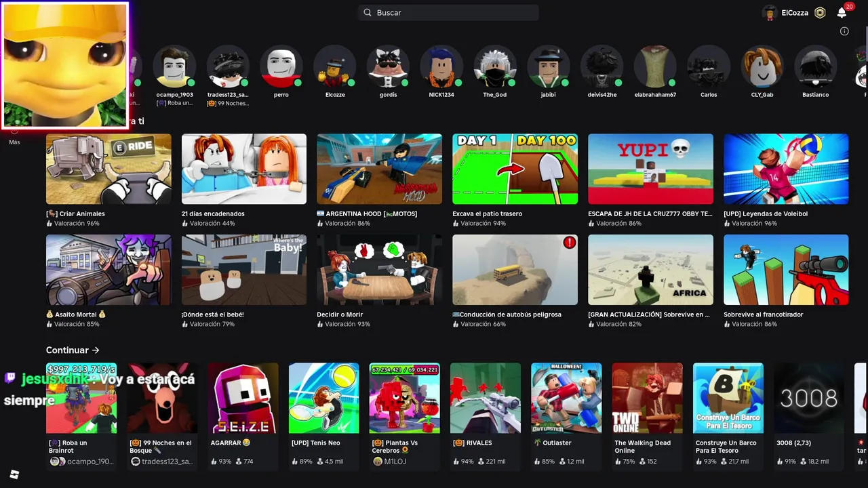Click Valoración 44% rating text
The image size is (868, 488).
[212, 223]
